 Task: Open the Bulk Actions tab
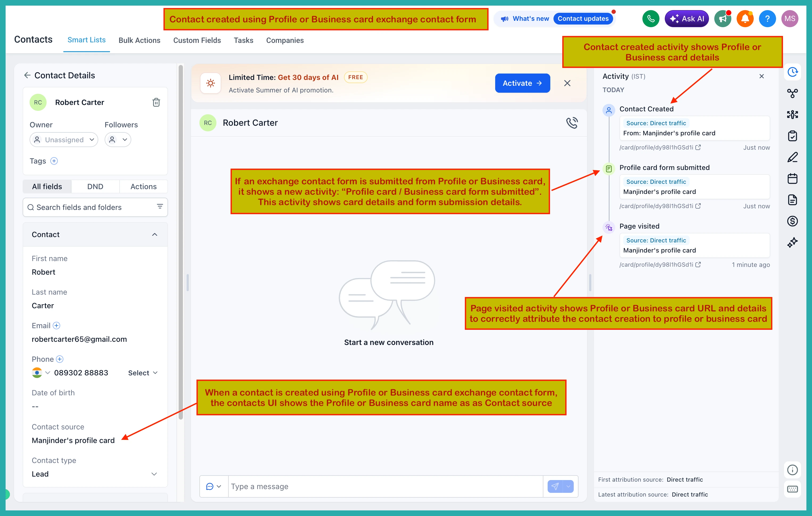[139, 40]
